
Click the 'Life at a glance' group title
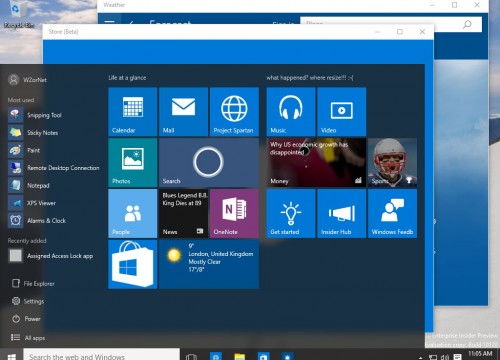click(127, 78)
